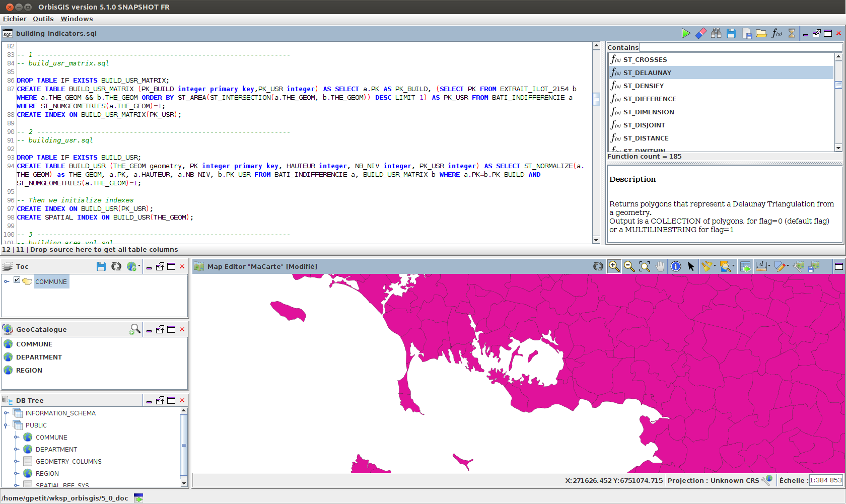Select ST_DISTANCE in the function list
Viewport: 846px width, 504px height.
click(646, 138)
